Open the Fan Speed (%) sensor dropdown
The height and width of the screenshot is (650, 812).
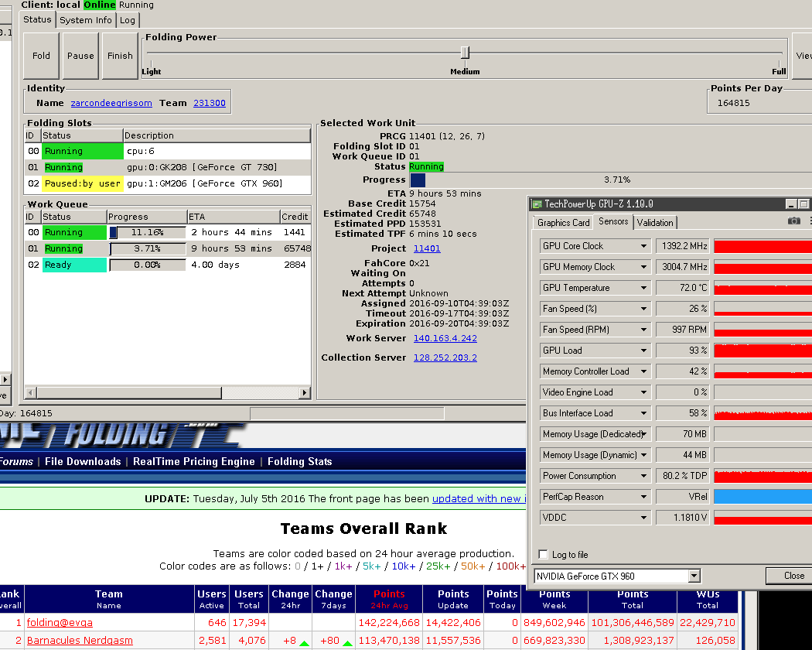point(643,309)
